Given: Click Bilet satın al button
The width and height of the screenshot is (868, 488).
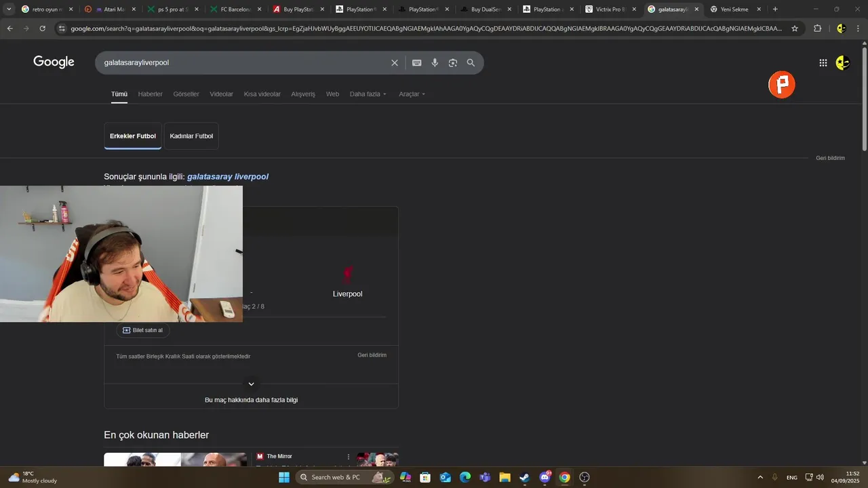Looking at the screenshot, I should click(142, 330).
